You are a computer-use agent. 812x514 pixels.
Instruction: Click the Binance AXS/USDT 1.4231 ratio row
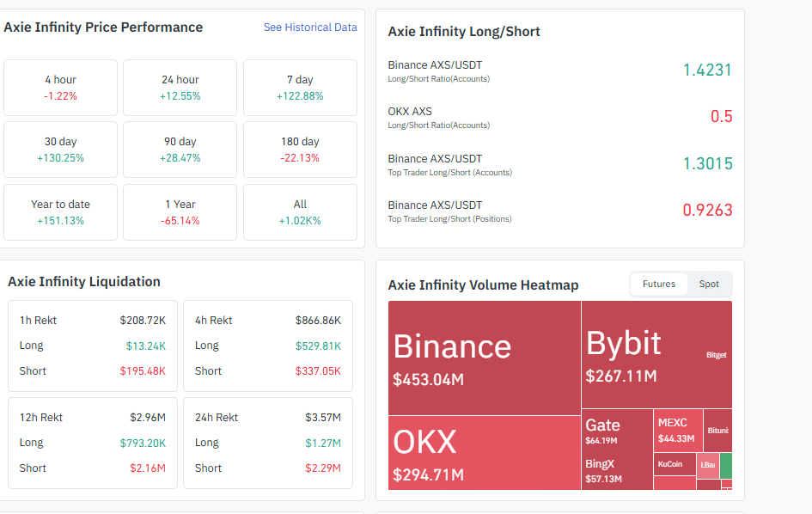tap(559, 70)
